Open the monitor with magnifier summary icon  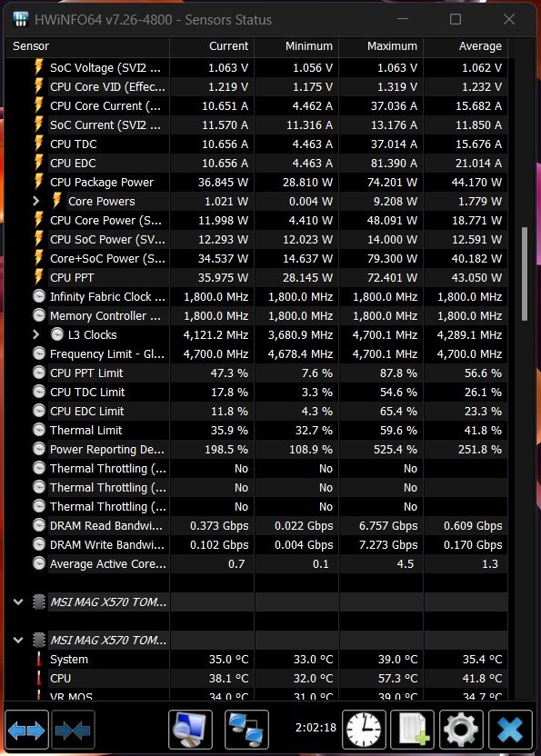click(x=190, y=731)
